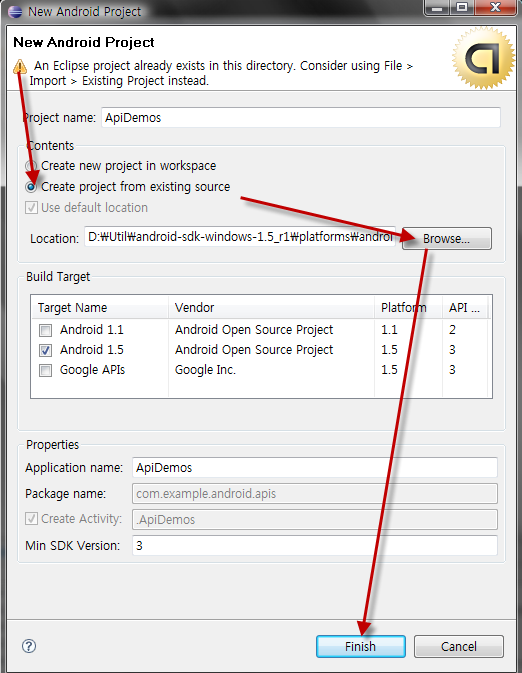Click API level 2 cell

point(452,330)
